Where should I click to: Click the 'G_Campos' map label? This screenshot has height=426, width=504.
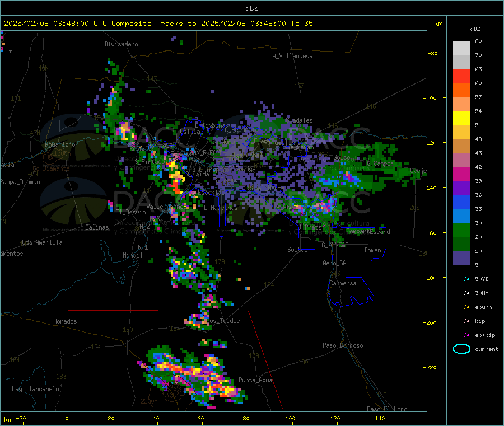[380, 163]
